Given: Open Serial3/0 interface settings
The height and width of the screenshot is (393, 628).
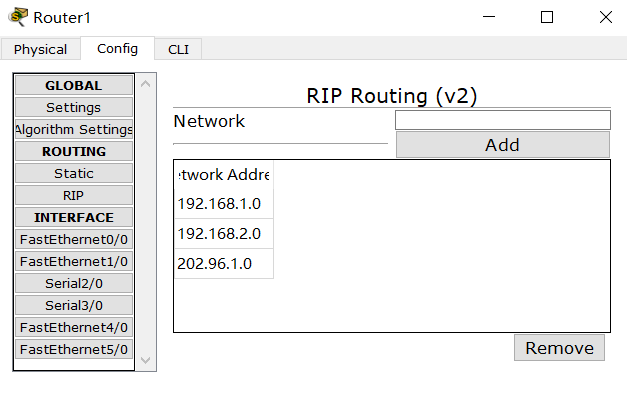Looking at the screenshot, I should tap(74, 306).
